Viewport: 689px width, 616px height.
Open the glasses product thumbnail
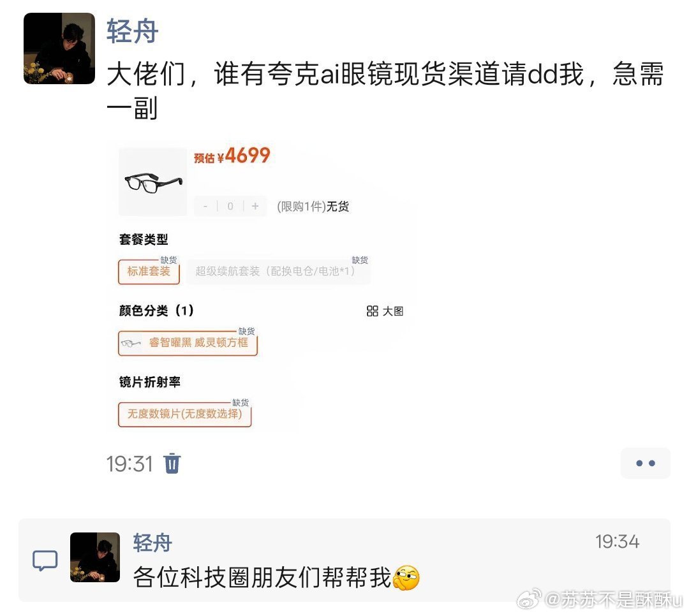[x=153, y=182]
